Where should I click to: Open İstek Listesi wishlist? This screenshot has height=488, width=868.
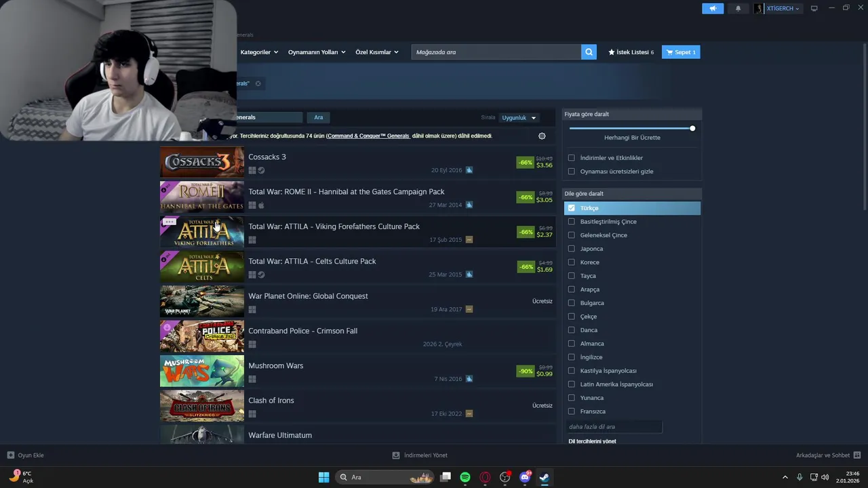tap(631, 52)
